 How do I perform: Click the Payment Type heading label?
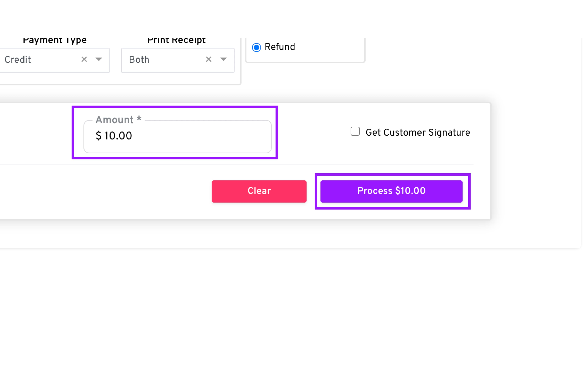[x=55, y=40]
